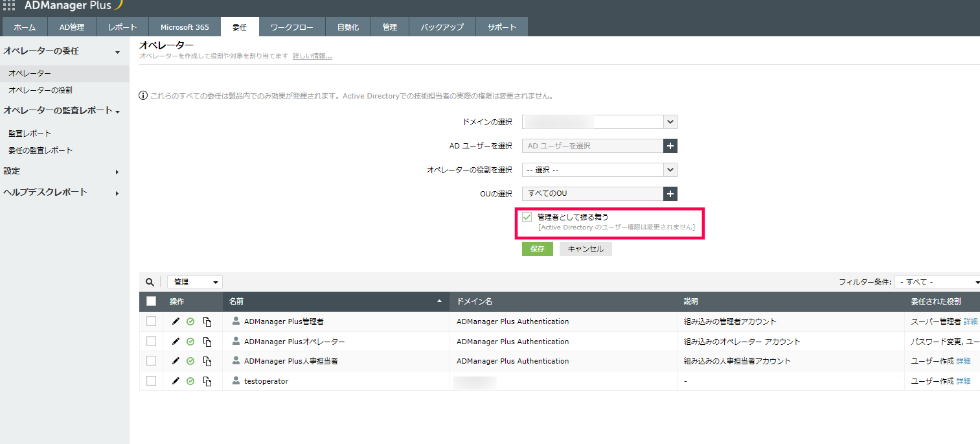Switch to the ワークフロー tab
The height and width of the screenshot is (444, 980).
pyautogui.click(x=291, y=27)
